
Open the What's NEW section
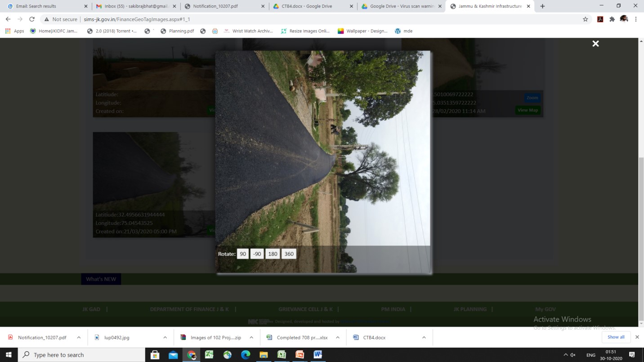101,279
